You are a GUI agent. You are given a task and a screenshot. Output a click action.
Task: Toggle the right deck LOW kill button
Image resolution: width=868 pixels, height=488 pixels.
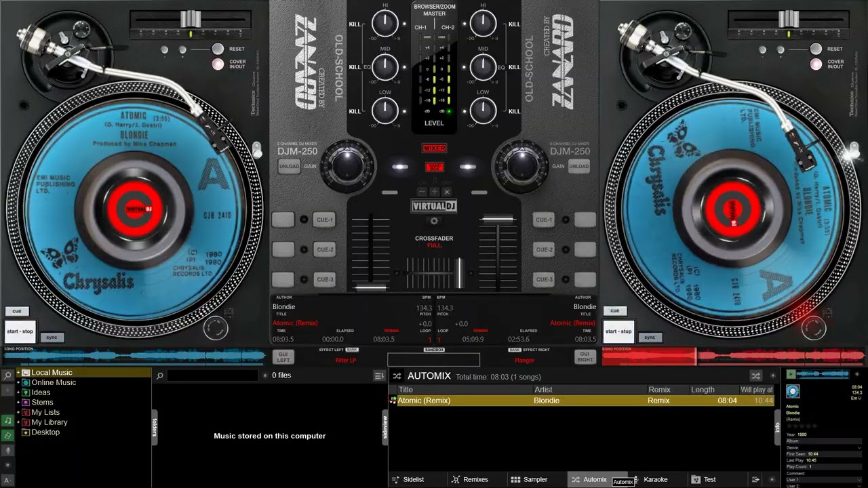coord(514,111)
